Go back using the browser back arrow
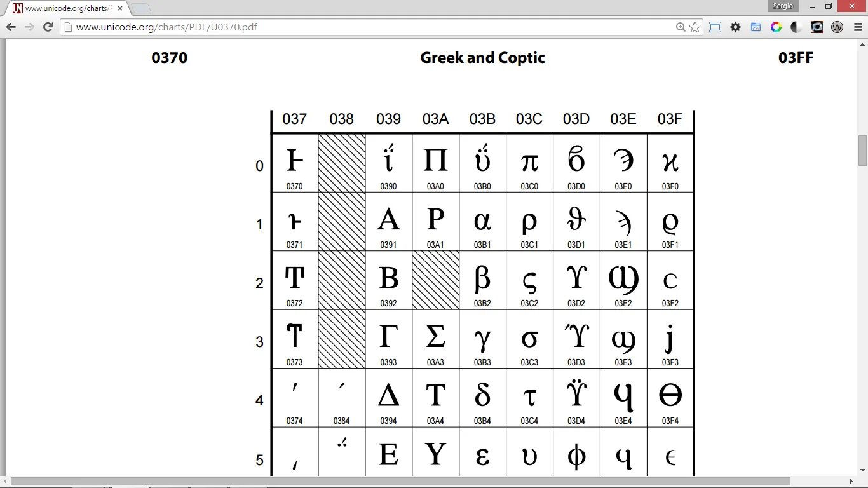Viewport: 868px width, 488px height. [x=11, y=27]
